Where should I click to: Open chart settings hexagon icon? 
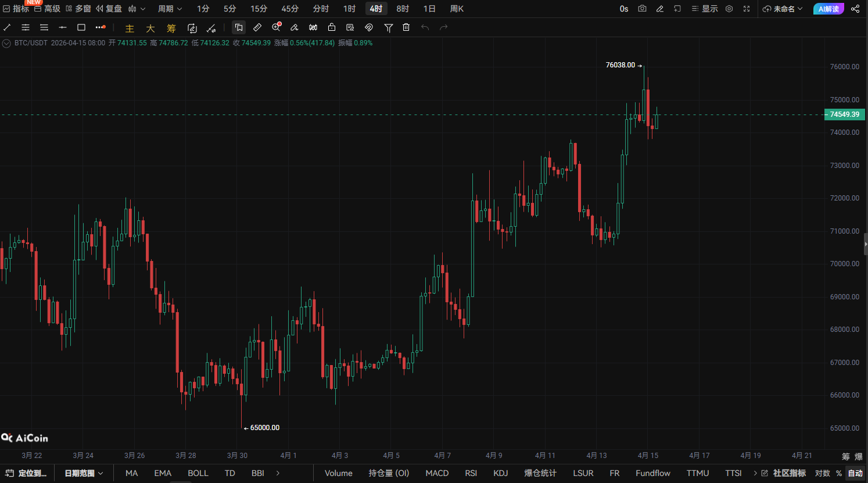[729, 9]
